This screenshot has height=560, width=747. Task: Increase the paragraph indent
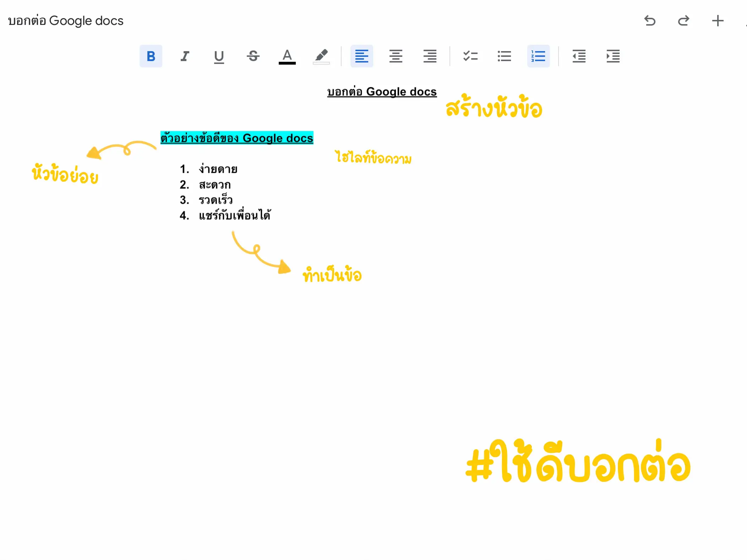tap(613, 56)
